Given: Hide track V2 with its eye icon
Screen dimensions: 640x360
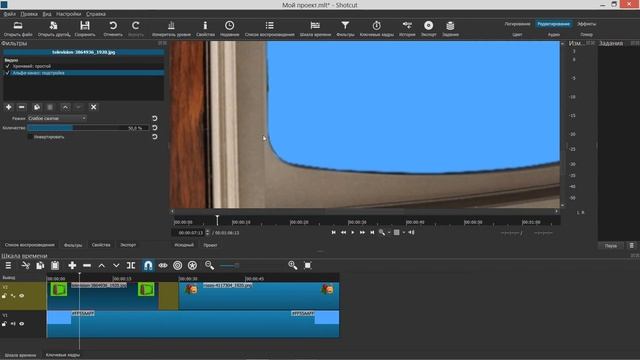Looking at the screenshot, I should (x=22, y=296).
